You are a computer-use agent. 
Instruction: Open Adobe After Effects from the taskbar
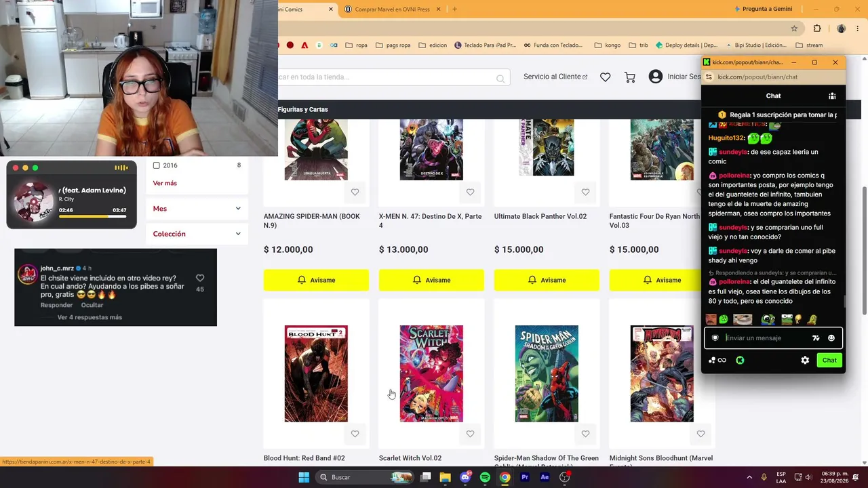(x=545, y=477)
